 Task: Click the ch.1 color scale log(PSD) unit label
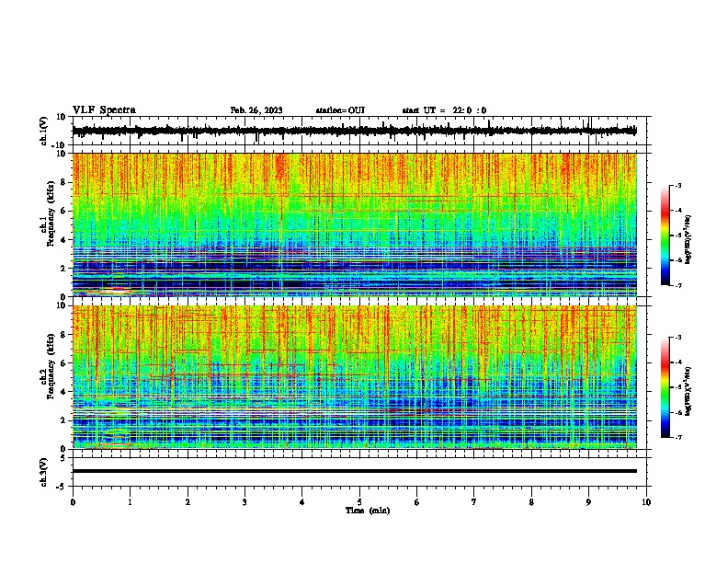(688, 240)
